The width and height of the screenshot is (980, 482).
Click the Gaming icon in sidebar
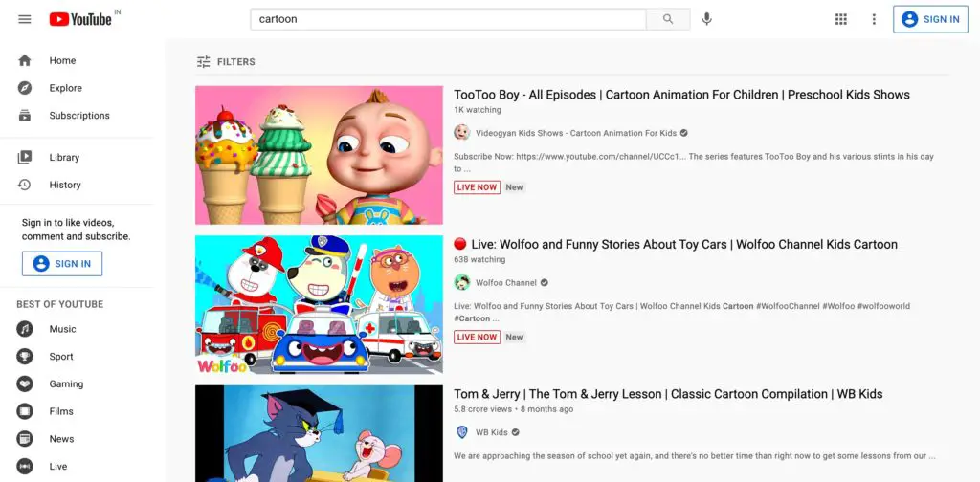[24, 384]
